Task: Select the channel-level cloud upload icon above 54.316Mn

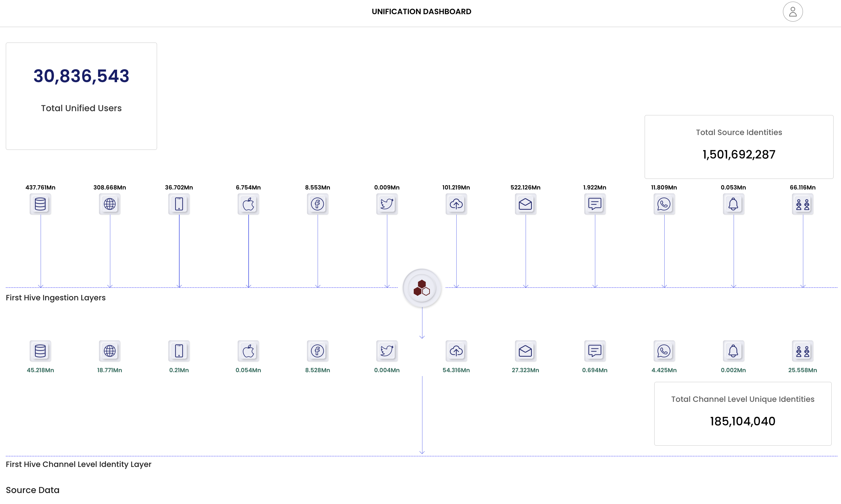Action: pyautogui.click(x=456, y=351)
